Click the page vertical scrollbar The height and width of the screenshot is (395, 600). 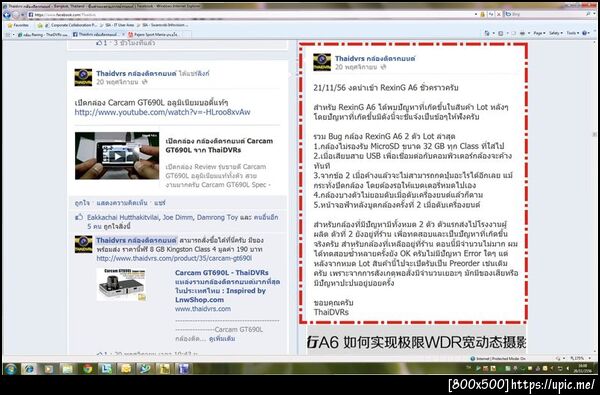coord(594,197)
